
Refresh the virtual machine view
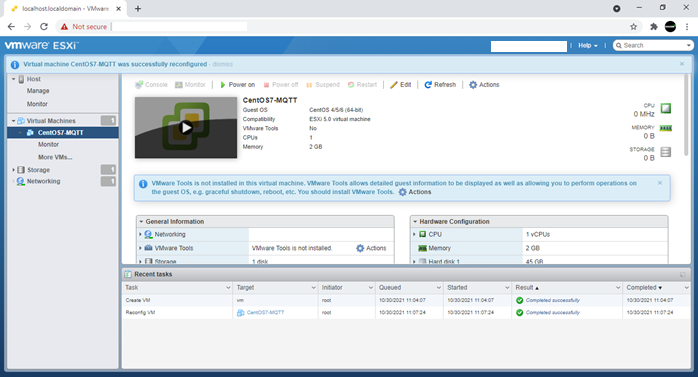[x=440, y=85]
